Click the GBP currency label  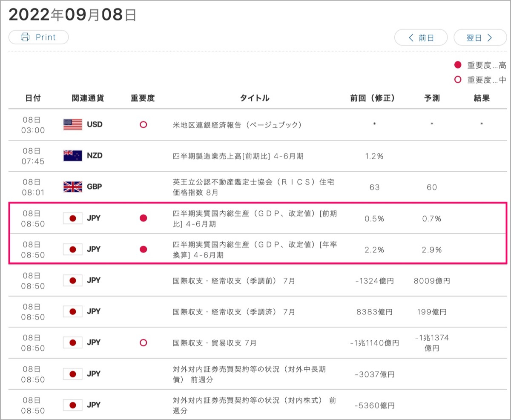coord(95,187)
